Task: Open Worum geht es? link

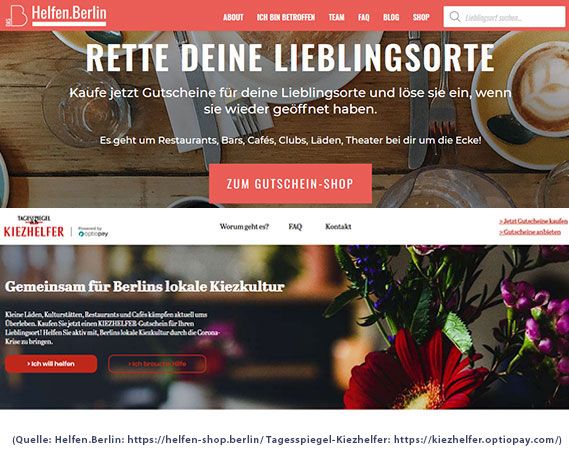Action: click(x=244, y=227)
